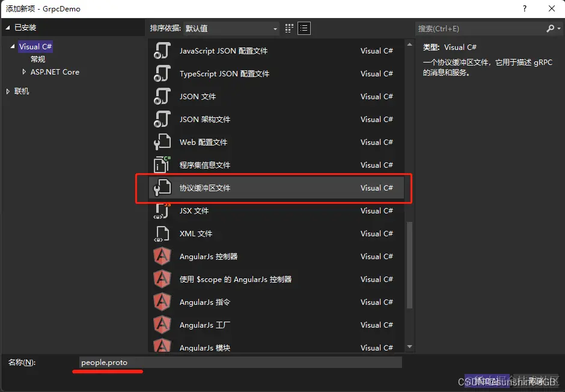Screen dimensions: 565x392
Task: Click the XML 文件 template icon
Action: 162,233
